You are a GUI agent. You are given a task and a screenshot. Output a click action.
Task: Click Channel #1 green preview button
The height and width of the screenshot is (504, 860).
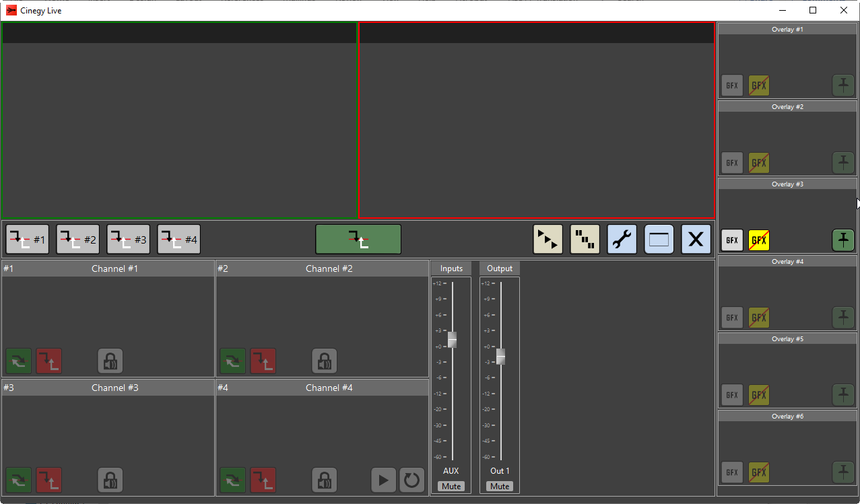(x=19, y=361)
